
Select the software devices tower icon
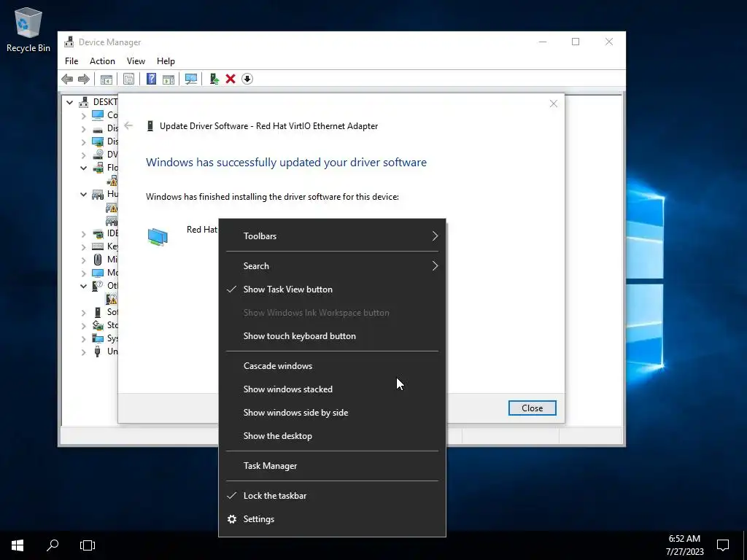[x=98, y=312]
